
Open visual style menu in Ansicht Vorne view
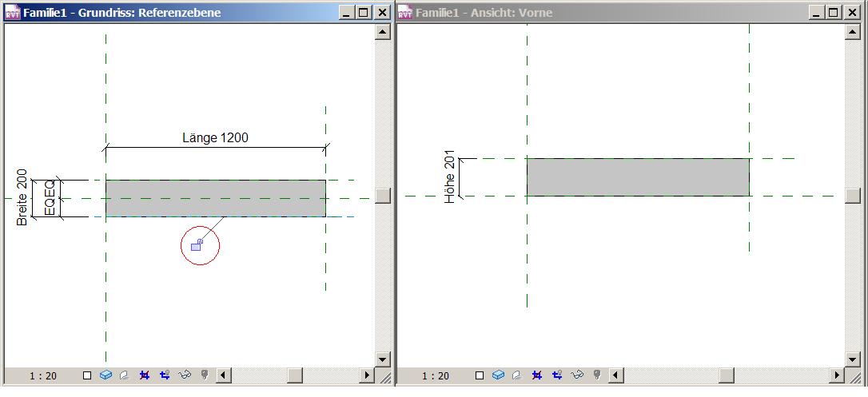[x=498, y=375]
